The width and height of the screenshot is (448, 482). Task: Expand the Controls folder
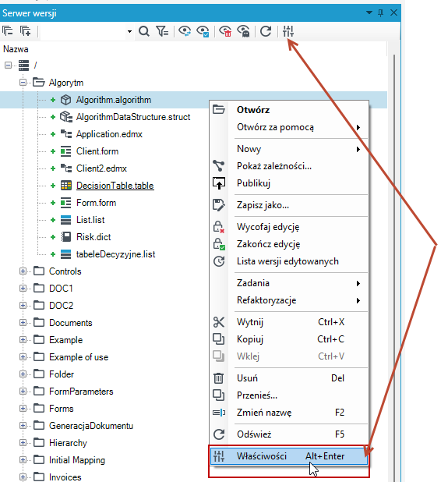(x=23, y=271)
